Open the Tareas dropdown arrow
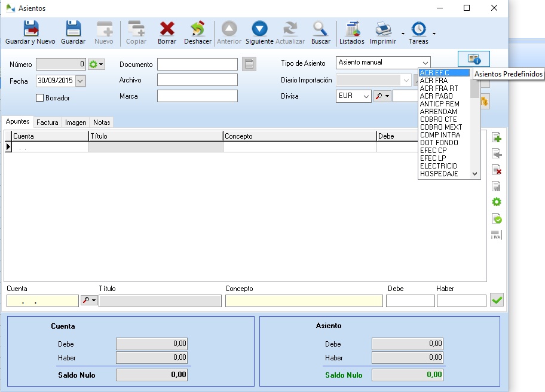 pyautogui.click(x=434, y=33)
